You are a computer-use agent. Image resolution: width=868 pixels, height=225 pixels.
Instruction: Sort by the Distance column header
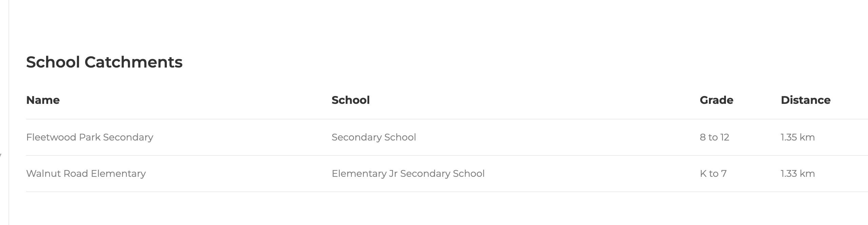click(x=805, y=100)
